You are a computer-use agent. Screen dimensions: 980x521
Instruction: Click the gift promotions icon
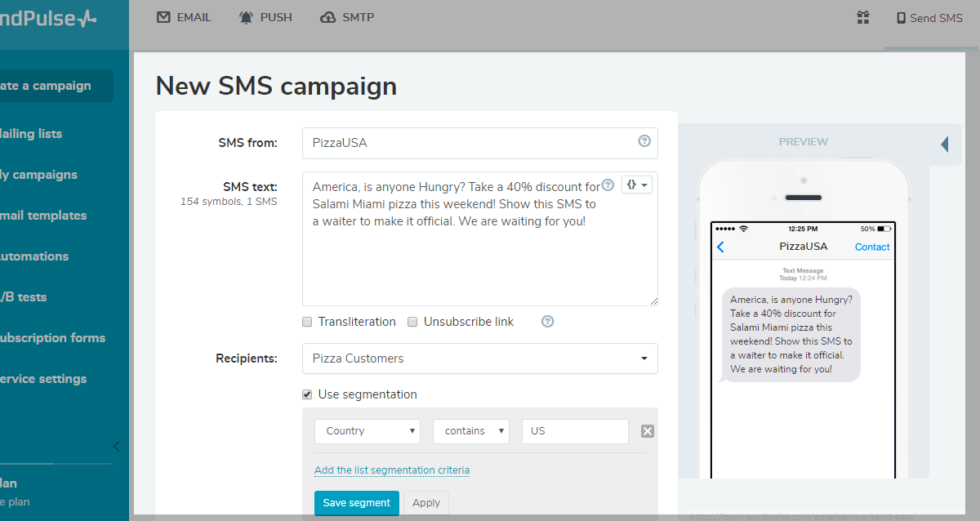tap(862, 17)
